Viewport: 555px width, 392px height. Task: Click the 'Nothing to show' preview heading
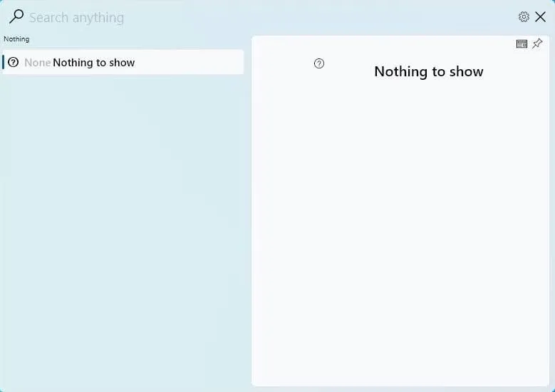[428, 71]
